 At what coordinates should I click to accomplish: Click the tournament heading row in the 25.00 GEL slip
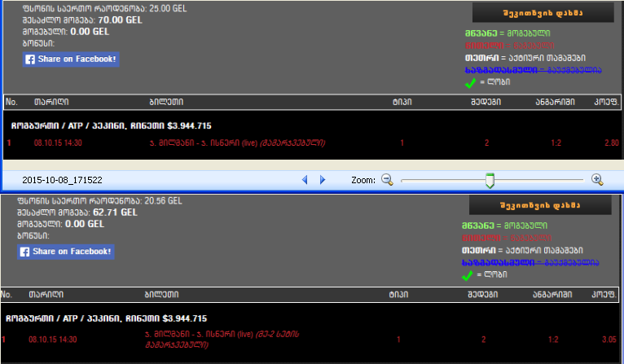[112, 125]
